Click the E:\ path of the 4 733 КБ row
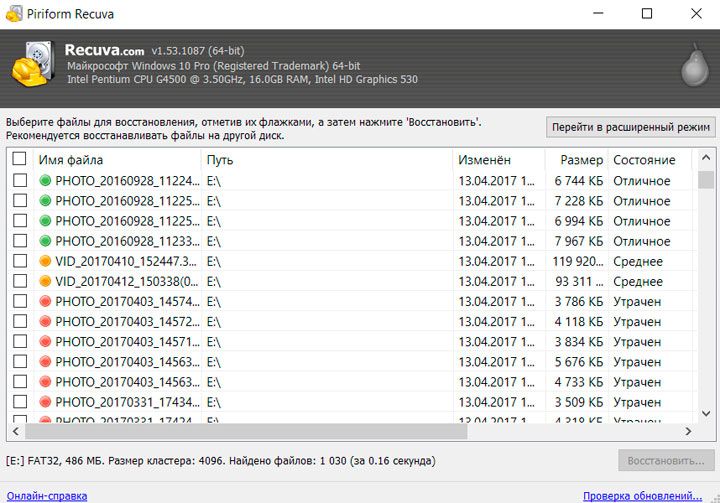 click(214, 382)
